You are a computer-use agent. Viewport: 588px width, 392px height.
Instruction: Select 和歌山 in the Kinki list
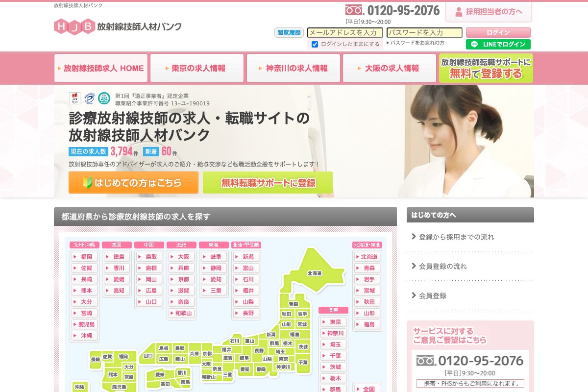(x=182, y=313)
